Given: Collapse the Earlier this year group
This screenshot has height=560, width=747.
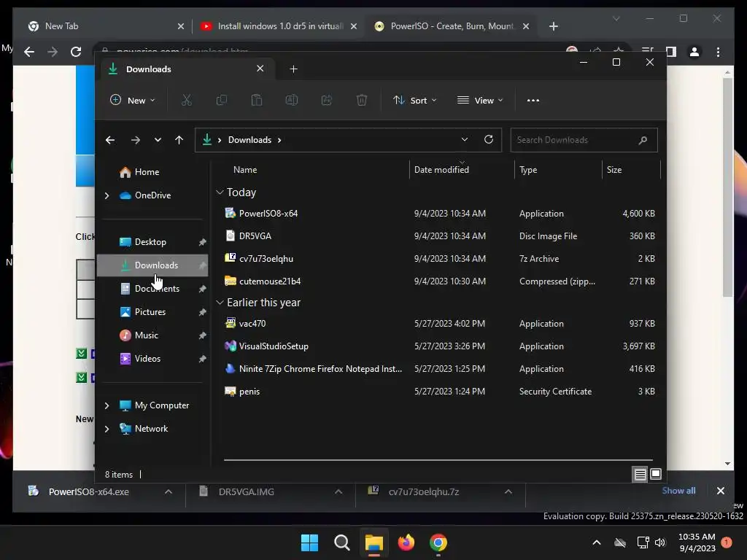Looking at the screenshot, I should pos(220,303).
